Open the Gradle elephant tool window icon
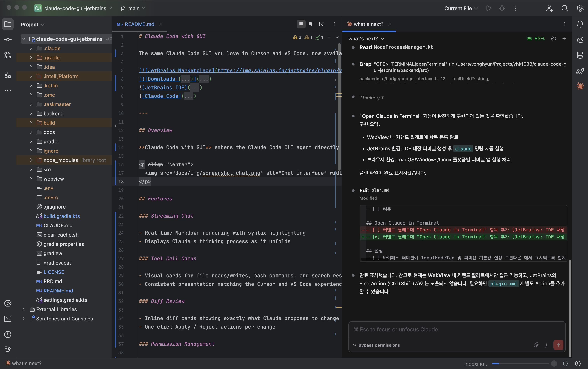588x369 pixels. tap(580, 71)
